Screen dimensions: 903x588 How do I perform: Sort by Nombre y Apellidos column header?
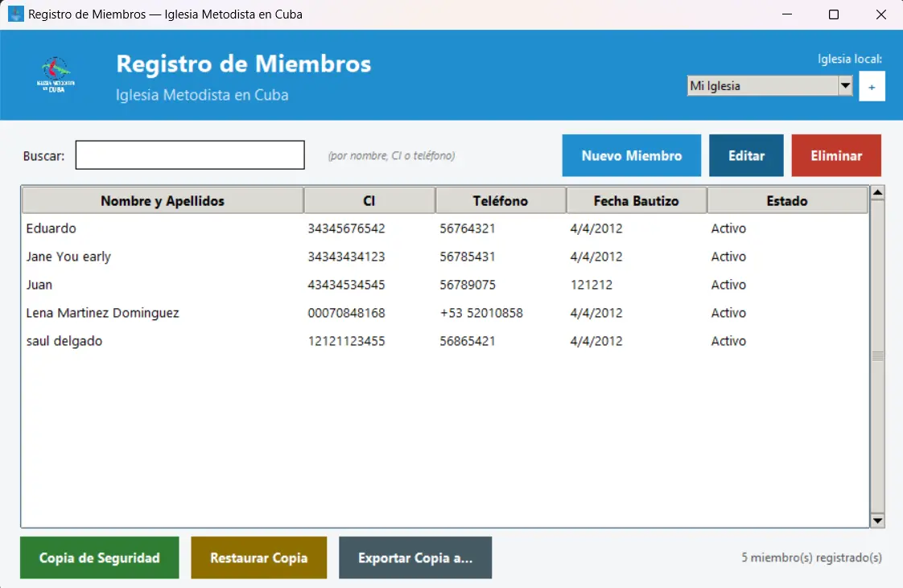pyautogui.click(x=163, y=201)
